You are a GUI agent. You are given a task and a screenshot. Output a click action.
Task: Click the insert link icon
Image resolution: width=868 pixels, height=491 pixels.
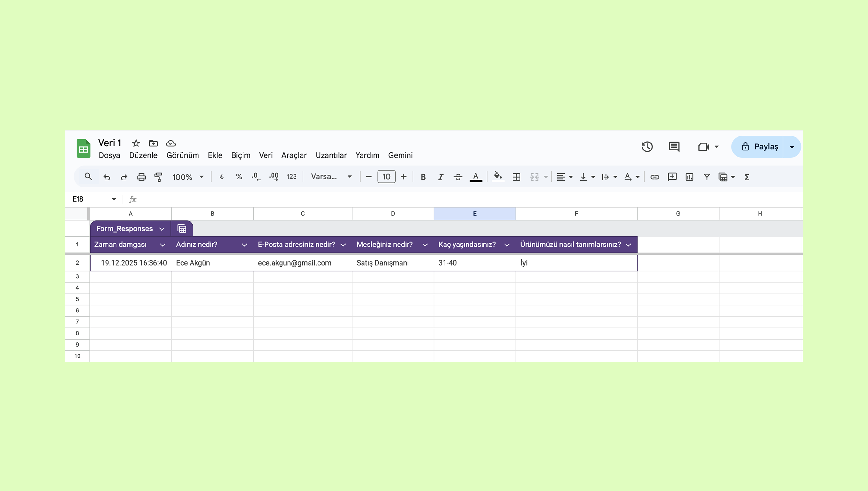tap(655, 177)
